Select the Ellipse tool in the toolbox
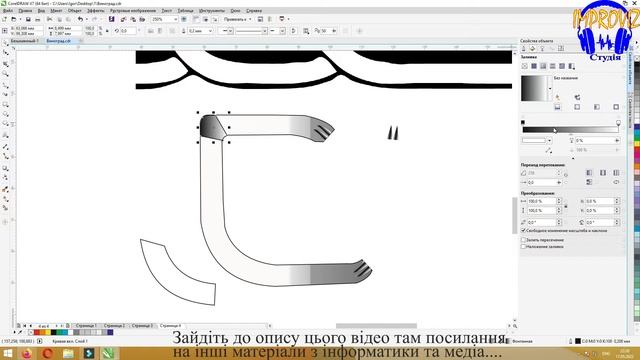This screenshot has height=360, width=640. click(5, 115)
